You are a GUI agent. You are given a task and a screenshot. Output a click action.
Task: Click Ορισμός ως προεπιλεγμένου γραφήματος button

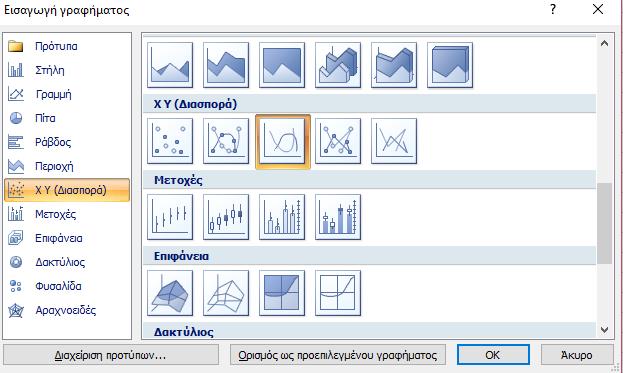coord(338,355)
